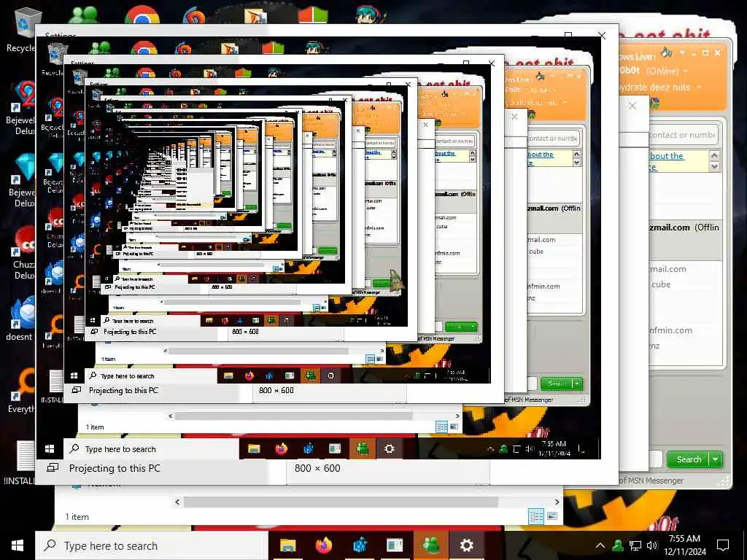Viewport: 747px width, 560px height.
Task: Click the paint bucket icon in Messenger title
Action: tap(665, 52)
